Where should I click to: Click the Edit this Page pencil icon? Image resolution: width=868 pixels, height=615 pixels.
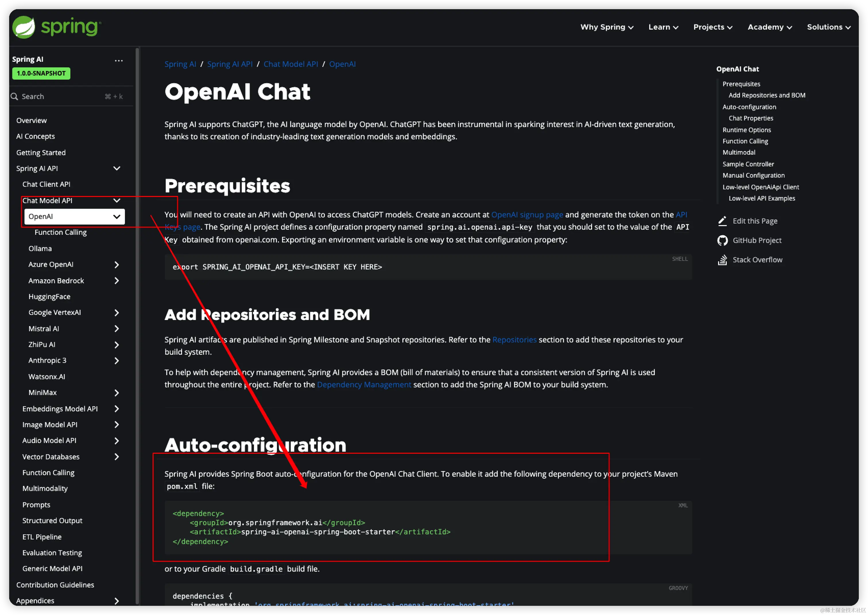(x=722, y=221)
